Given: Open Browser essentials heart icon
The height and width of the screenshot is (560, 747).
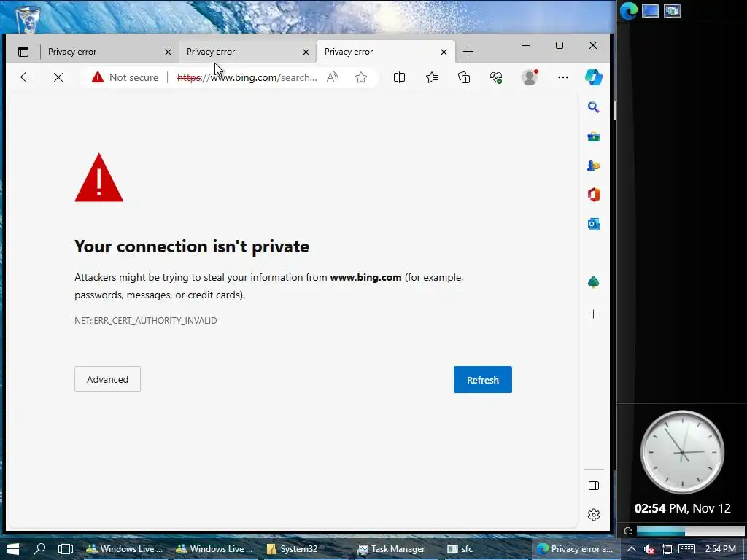Looking at the screenshot, I should point(496,77).
